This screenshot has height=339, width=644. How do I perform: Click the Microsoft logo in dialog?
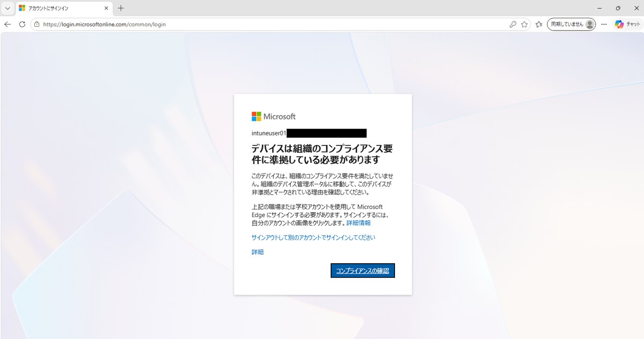tap(274, 117)
